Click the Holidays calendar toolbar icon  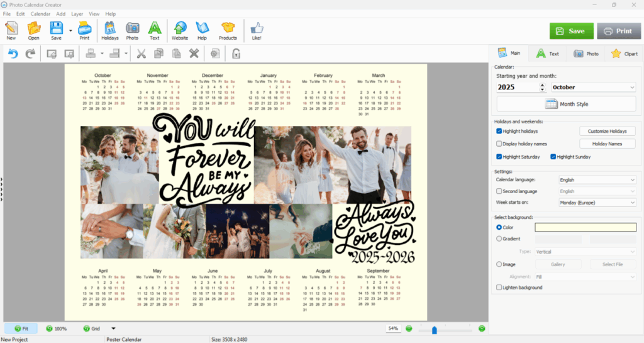click(x=109, y=30)
